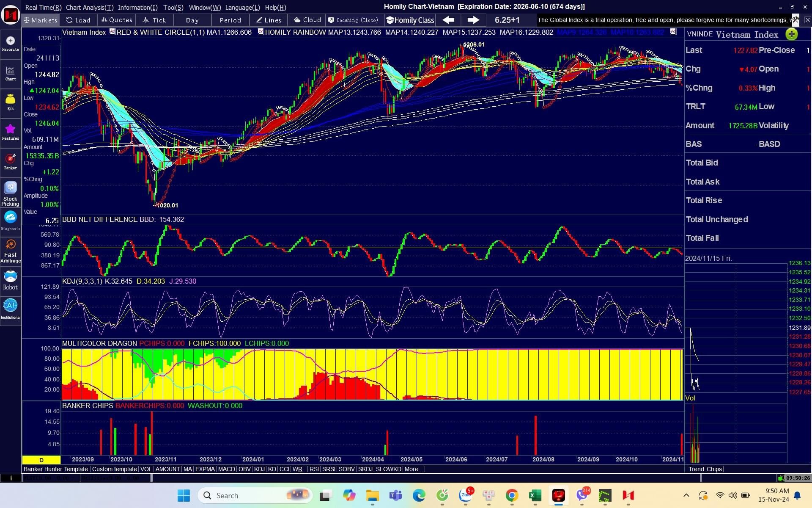Close the Global Index ticker message
This screenshot has height=508, width=812.
[807, 20]
